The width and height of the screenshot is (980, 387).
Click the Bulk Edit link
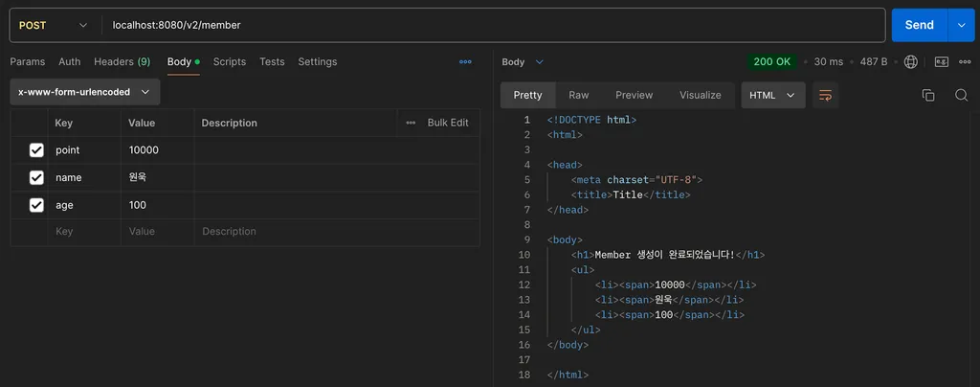(448, 124)
